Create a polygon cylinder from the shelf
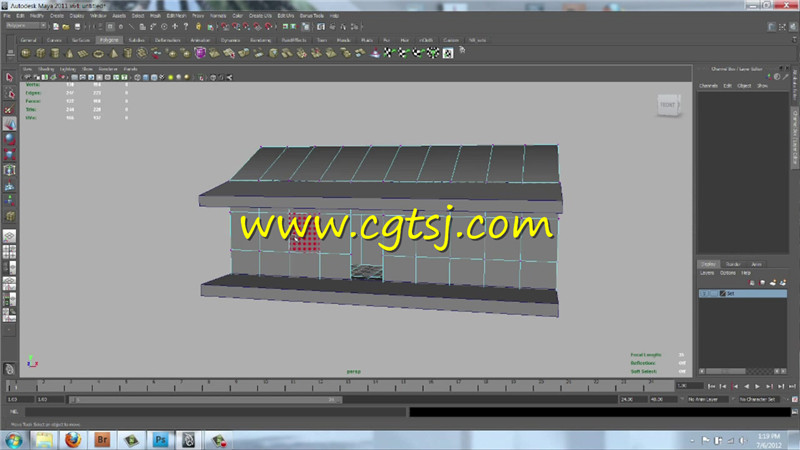The image size is (800, 450). [x=55, y=53]
